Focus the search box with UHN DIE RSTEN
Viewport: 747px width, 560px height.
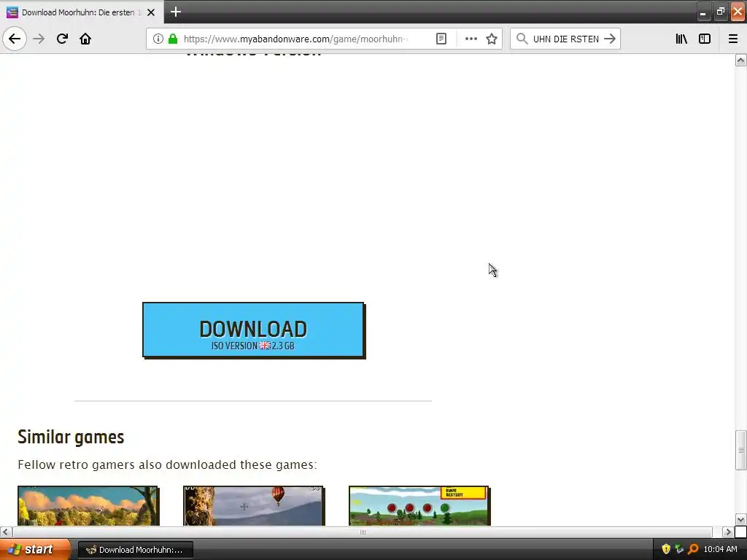[565, 39]
